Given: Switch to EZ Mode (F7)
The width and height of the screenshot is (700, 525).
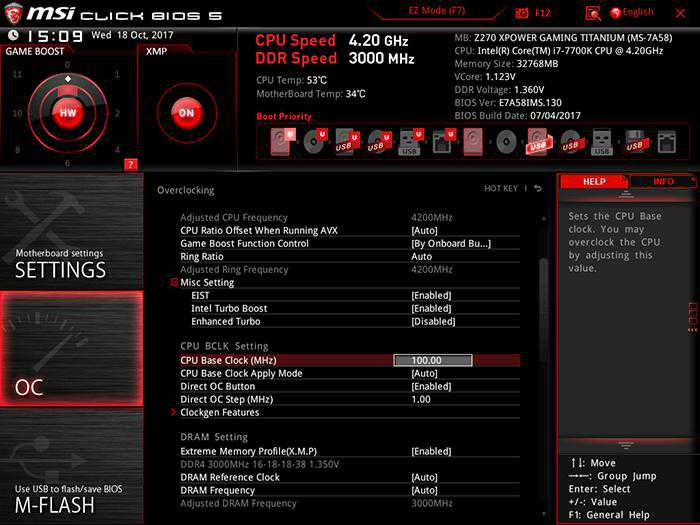Looking at the screenshot, I should coord(439,12).
